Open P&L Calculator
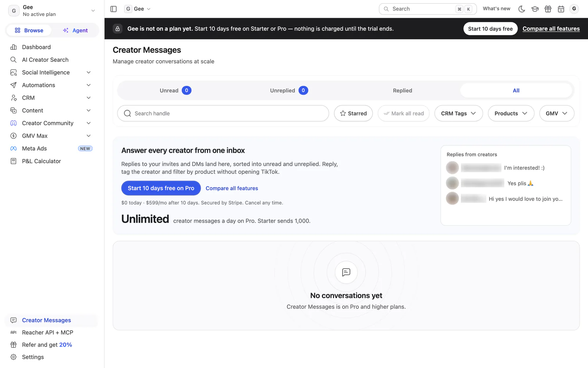588x368 pixels. pyautogui.click(x=52, y=161)
